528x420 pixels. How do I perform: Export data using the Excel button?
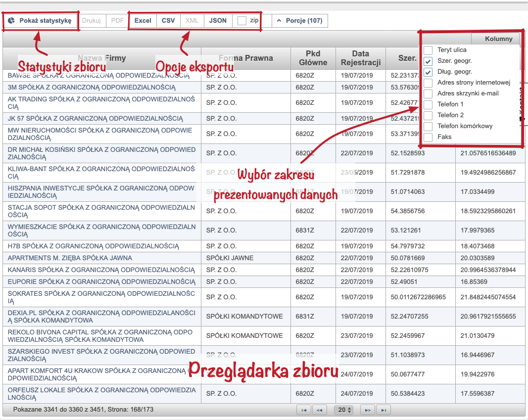pyautogui.click(x=143, y=21)
